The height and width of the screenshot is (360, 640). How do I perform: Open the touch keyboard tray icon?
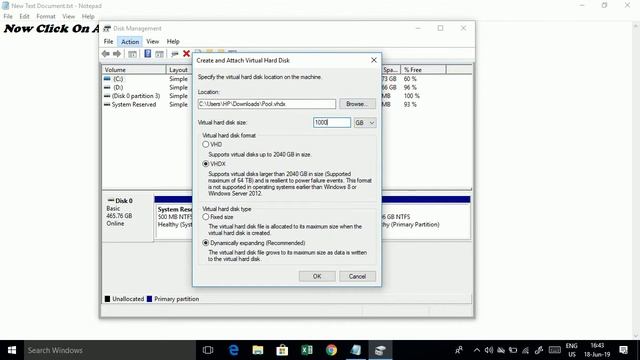[x=554, y=350]
